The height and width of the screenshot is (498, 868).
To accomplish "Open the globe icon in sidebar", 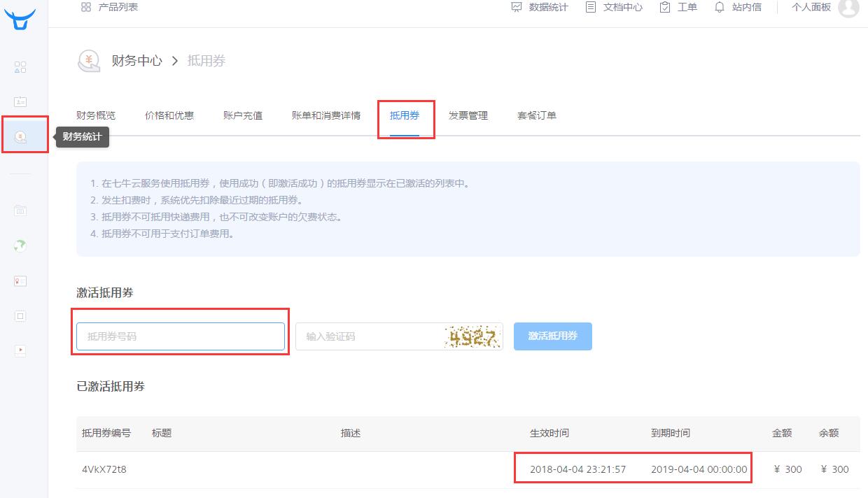I will click(20, 246).
